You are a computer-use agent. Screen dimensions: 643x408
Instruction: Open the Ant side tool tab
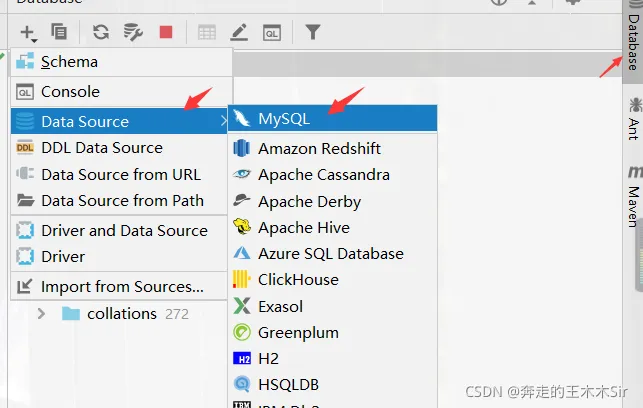634,119
